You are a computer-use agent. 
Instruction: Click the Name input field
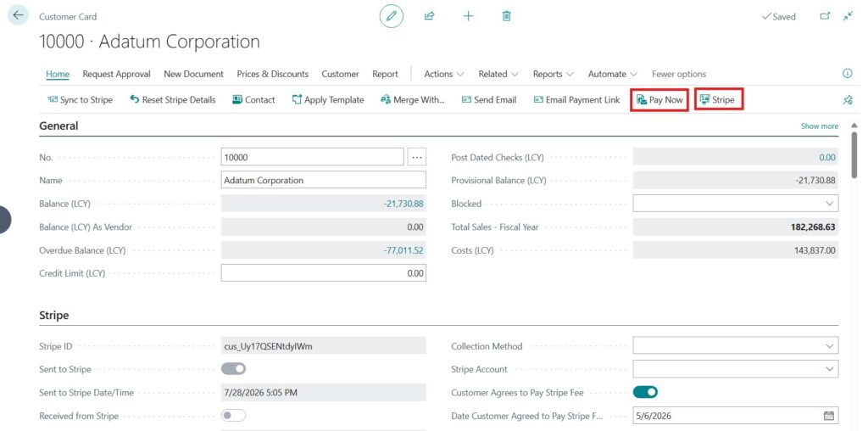(x=323, y=180)
